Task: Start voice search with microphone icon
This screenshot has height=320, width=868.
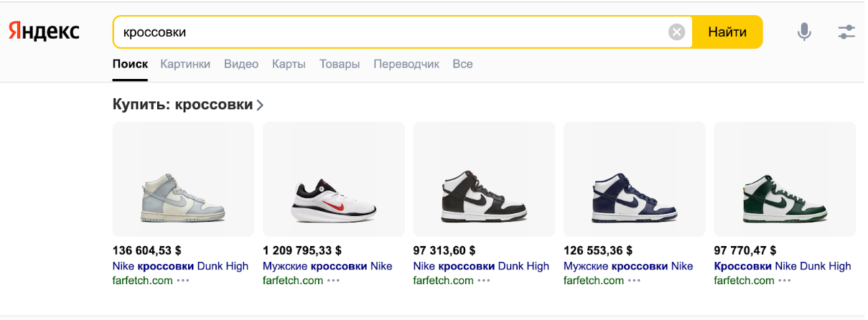Action: (805, 32)
